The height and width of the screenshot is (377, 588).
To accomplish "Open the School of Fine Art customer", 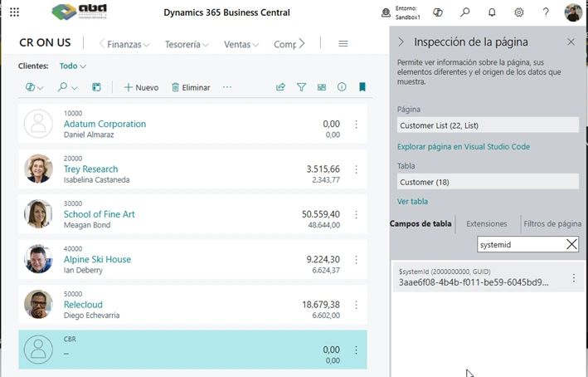I will coord(99,214).
